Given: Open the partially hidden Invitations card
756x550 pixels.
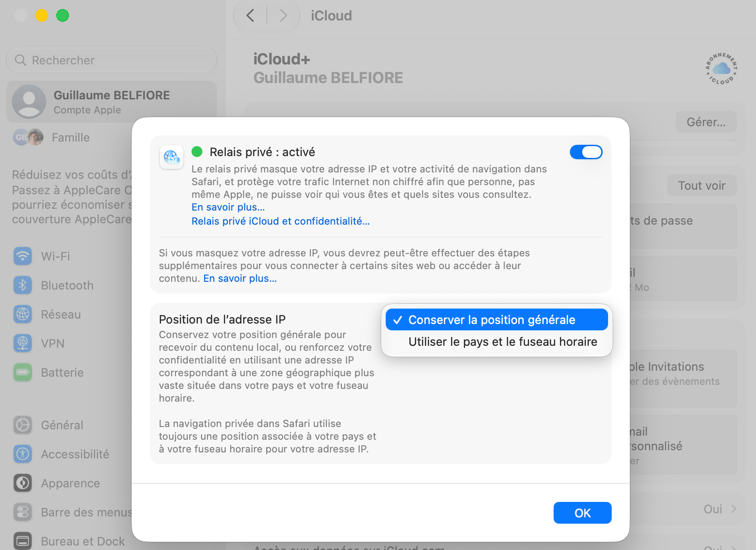Looking at the screenshot, I should (683, 378).
